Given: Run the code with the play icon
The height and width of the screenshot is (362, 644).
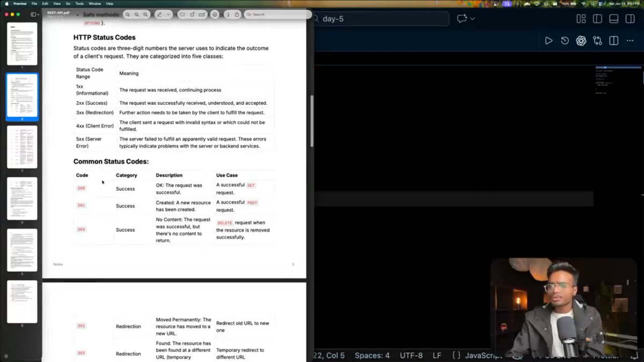Looking at the screenshot, I should (548, 41).
